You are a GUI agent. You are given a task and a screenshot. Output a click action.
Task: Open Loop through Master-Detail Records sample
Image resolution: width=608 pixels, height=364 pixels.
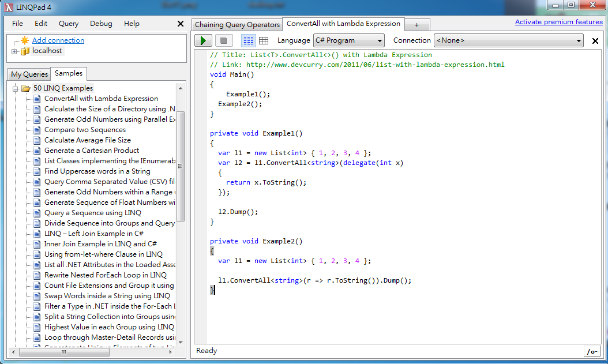coord(110,337)
